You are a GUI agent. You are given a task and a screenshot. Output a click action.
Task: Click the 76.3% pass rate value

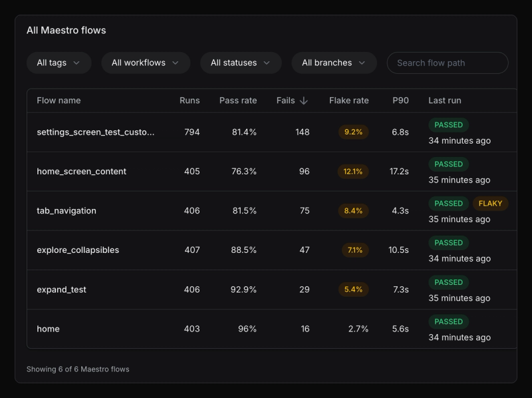244,172
